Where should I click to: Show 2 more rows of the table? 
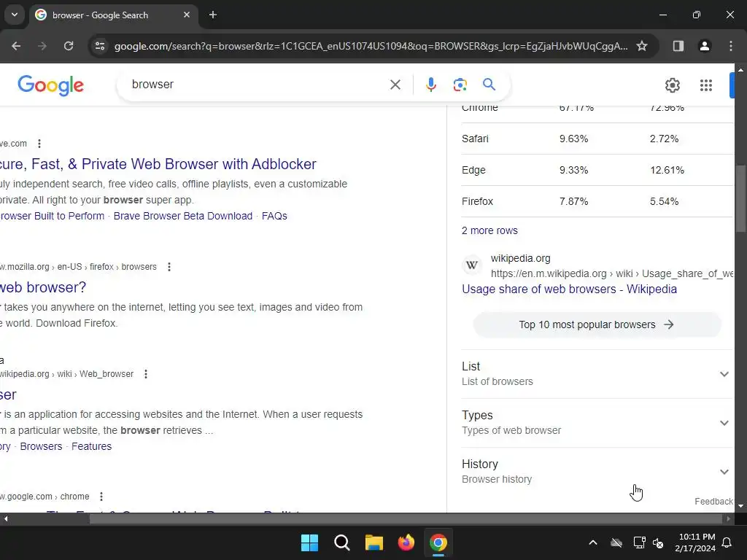489,230
